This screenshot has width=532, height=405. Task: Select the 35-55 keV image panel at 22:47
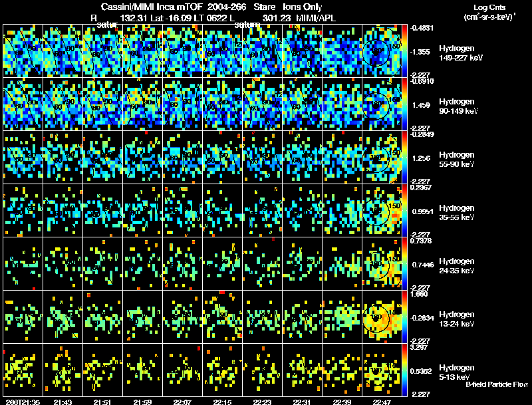(x=382, y=210)
